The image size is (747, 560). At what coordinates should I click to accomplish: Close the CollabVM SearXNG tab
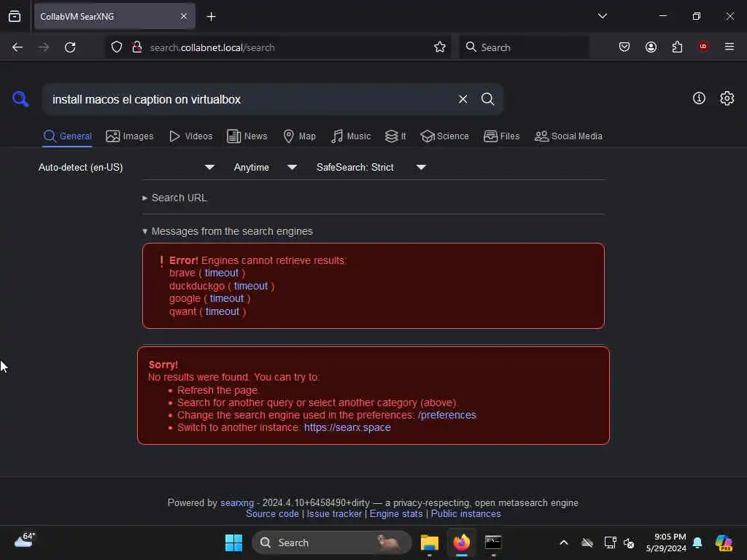(x=184, y=17)
